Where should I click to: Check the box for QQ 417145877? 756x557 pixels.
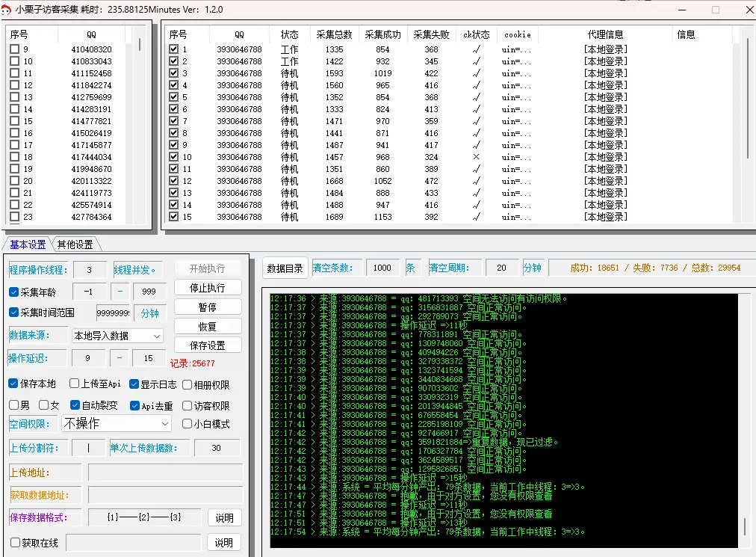coord(14,145)
